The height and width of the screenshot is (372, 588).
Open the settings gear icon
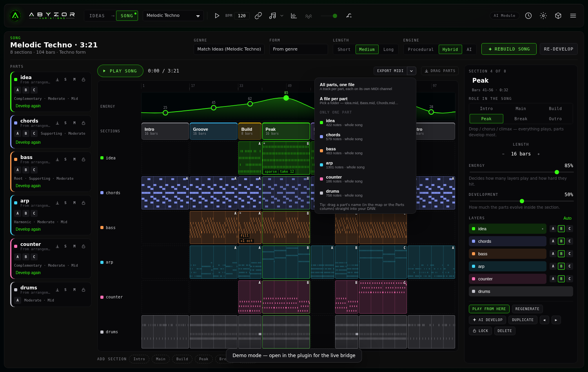[x=543, y=16]
